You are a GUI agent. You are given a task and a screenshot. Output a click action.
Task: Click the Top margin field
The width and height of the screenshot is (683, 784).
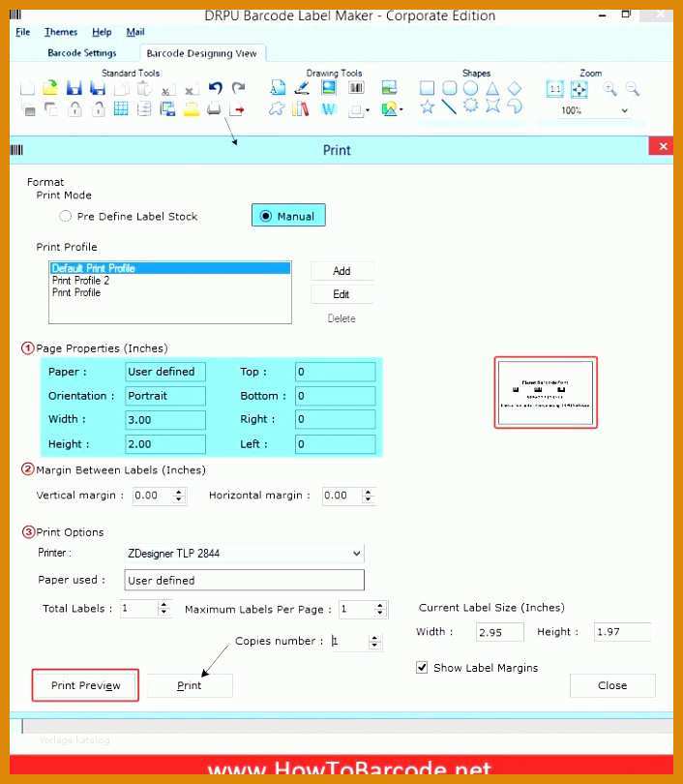click(336, 372)
